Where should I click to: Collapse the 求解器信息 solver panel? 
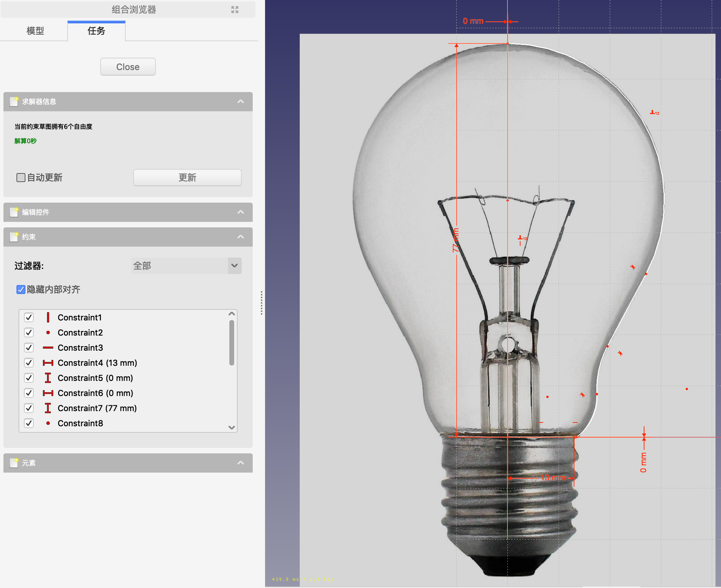point(241,102)
